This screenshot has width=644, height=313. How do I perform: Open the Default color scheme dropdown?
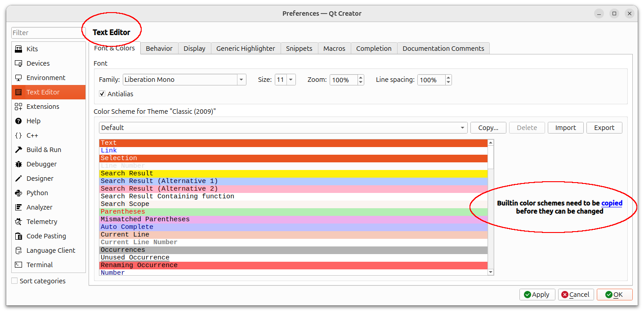(x=283, y=128)
